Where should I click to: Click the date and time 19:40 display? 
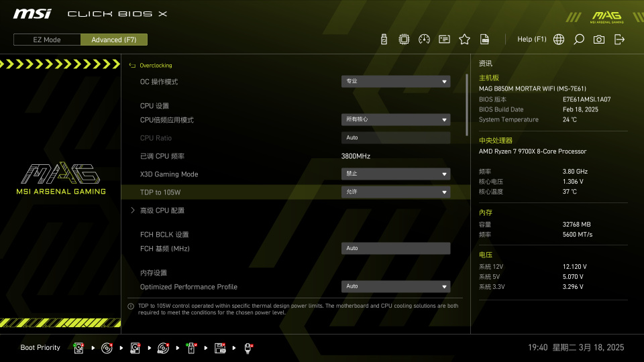click(x=576, y=347)
